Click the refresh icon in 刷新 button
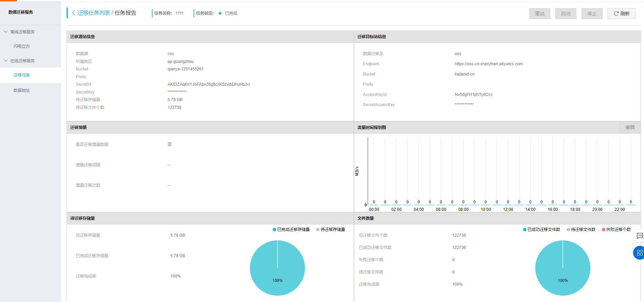The image size is (644, 302). coord(616,14)
